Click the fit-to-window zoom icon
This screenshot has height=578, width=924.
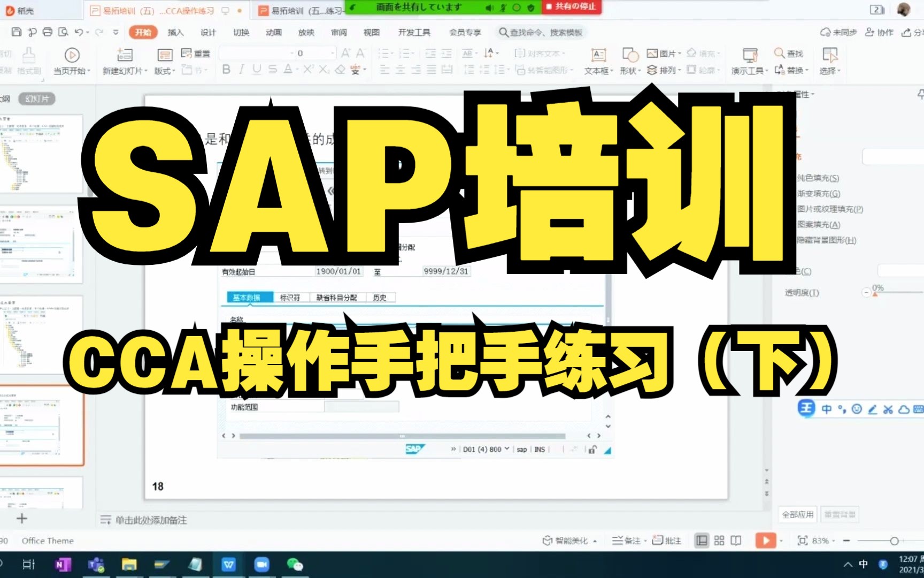[802, 541]
